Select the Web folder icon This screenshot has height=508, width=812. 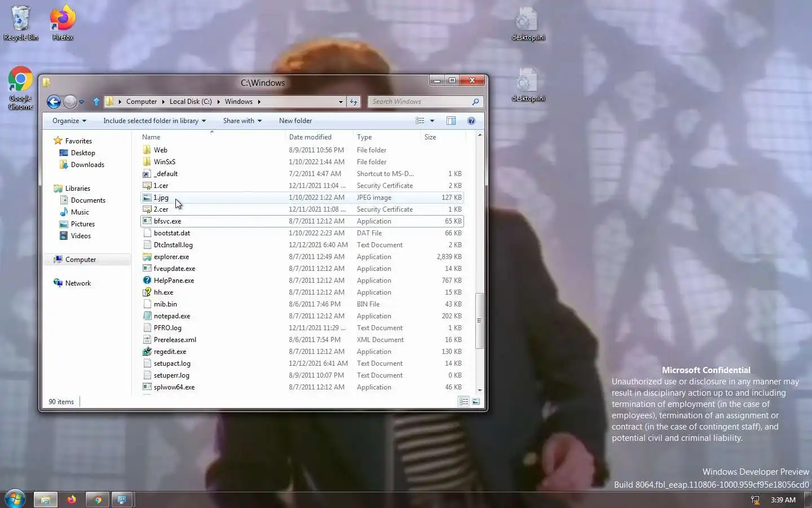147,150
